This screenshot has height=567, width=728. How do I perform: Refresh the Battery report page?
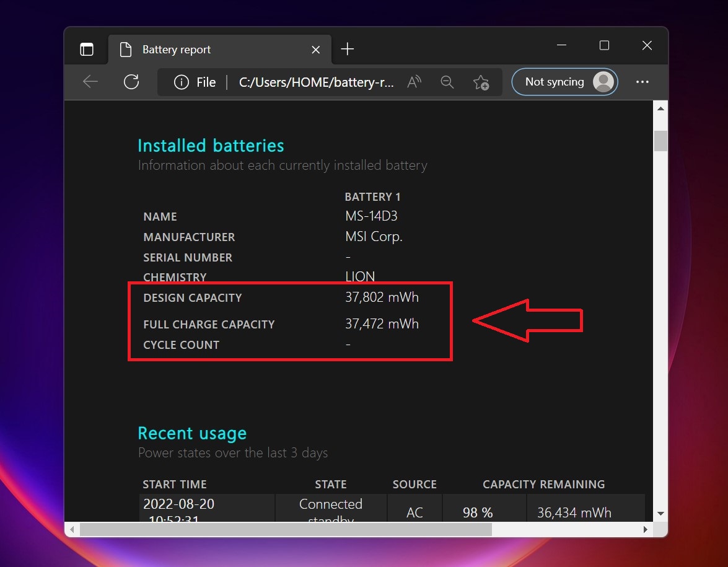click(x=131, y=82)
